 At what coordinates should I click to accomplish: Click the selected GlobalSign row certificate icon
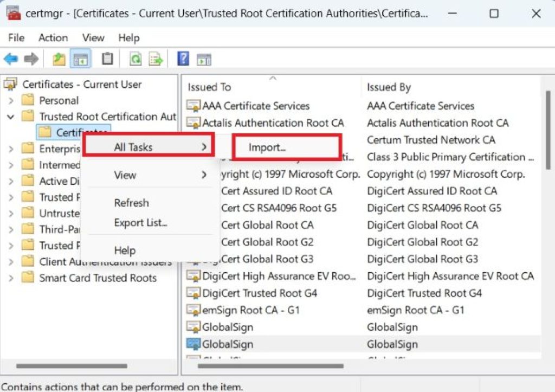coord(193,344)
